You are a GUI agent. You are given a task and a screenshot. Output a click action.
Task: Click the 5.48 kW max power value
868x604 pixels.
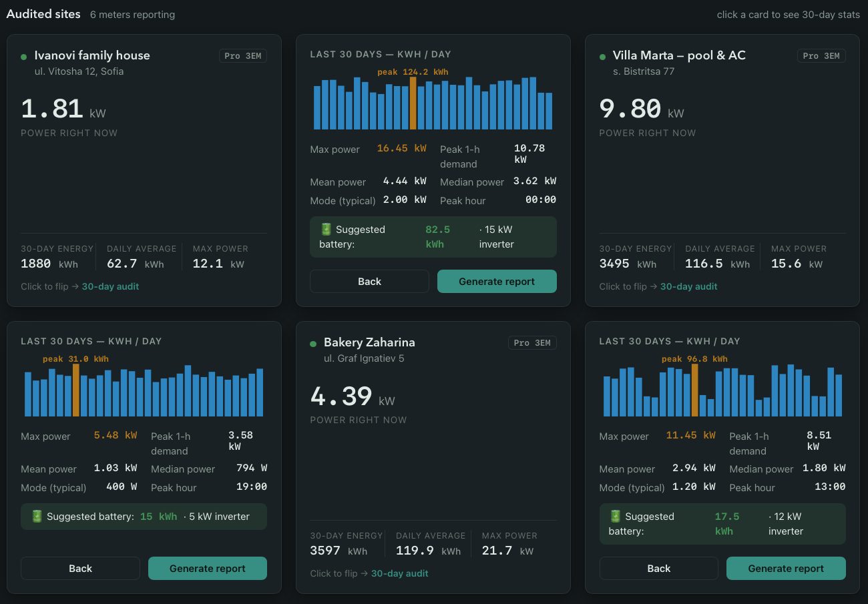click(x=116, y=435)
